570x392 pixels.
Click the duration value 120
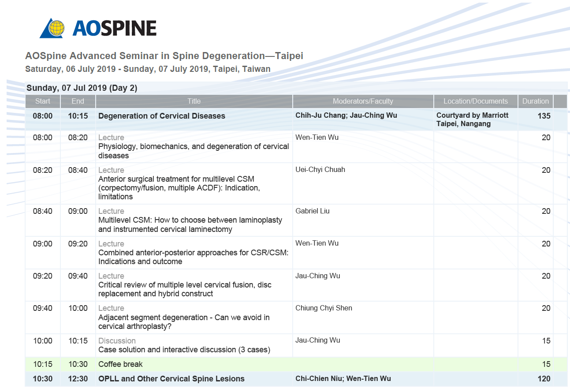click(x=544, y=379)
